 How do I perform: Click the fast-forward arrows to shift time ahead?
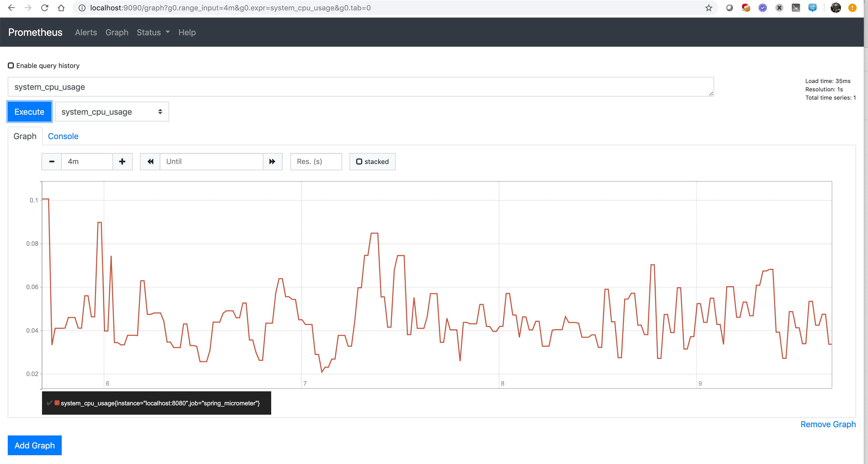(272, 161)
